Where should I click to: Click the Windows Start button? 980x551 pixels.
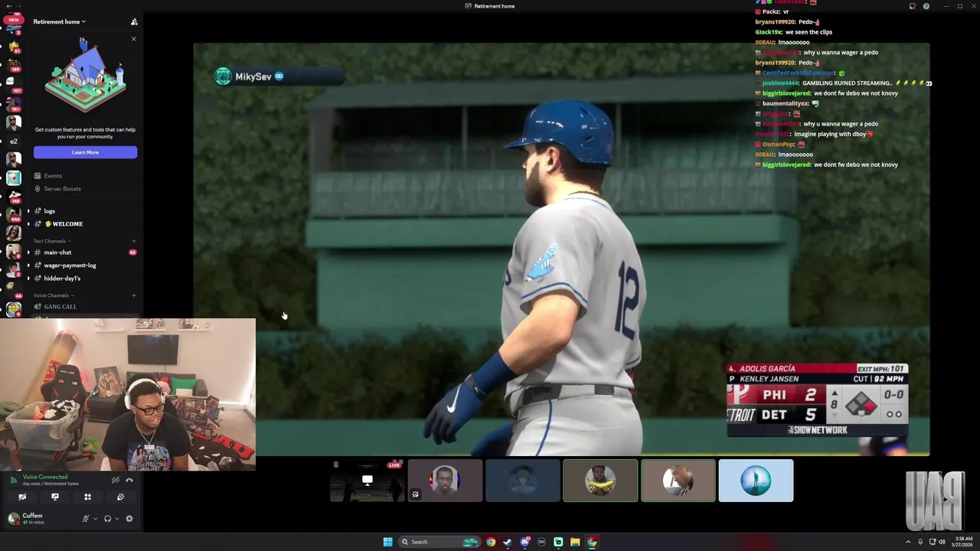[387, 542]
